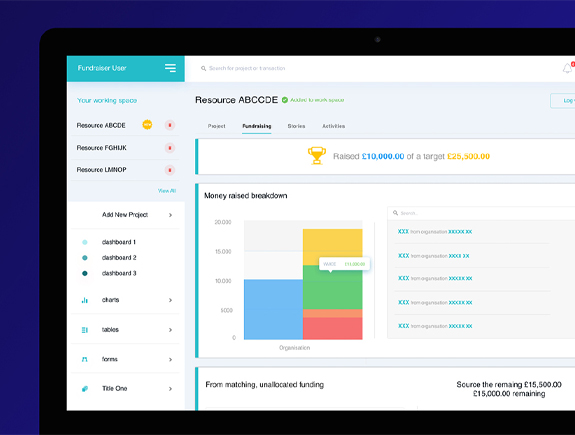Switch to the Activities tab
This screenshot has width=575, height=435.
(333, 126)
